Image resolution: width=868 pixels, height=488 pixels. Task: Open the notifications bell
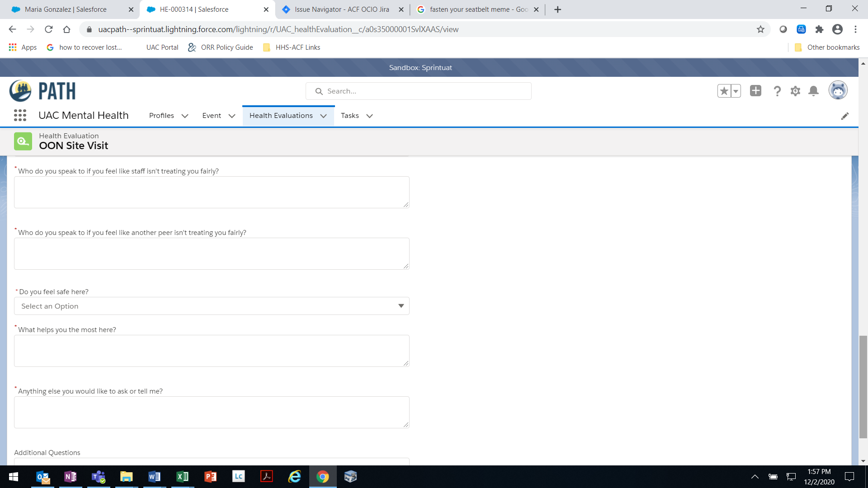[x=813, y=91]
